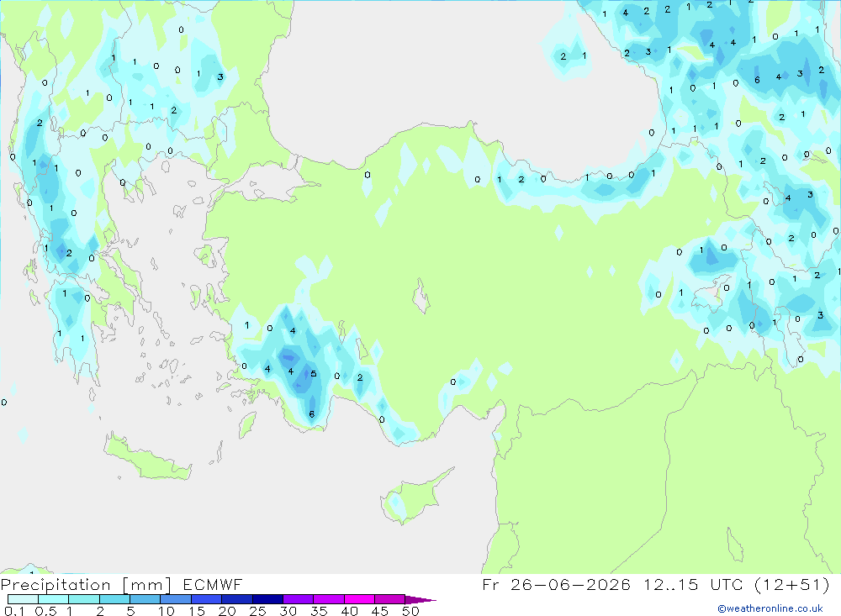Image resolution: width=841 pixels, height=616 pixels.
Task: Click the 40–45 mm magenta legend swatch
Action: pyautogui.click(x=359, y=599)
